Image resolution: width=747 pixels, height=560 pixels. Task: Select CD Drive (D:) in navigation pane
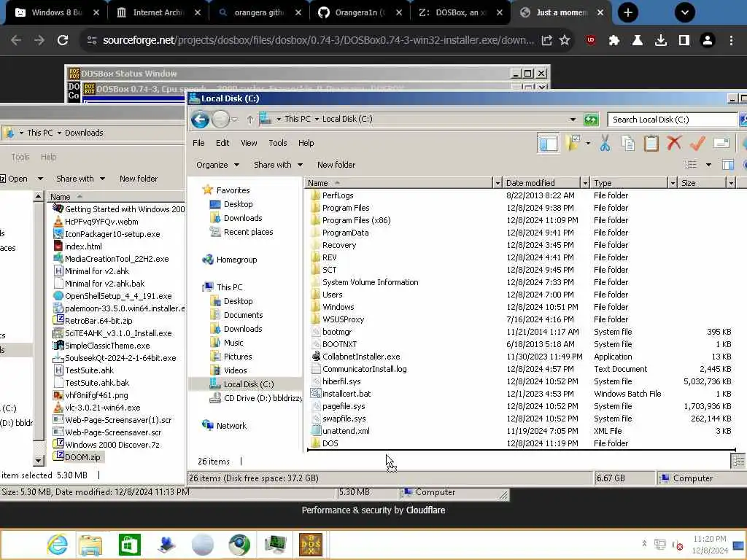coord(256,398)
